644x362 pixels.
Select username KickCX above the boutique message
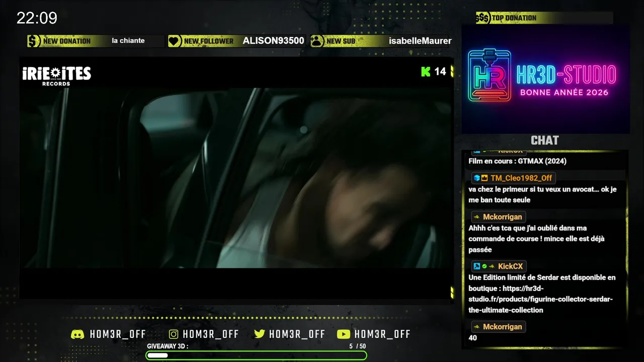tap(510, 266)
